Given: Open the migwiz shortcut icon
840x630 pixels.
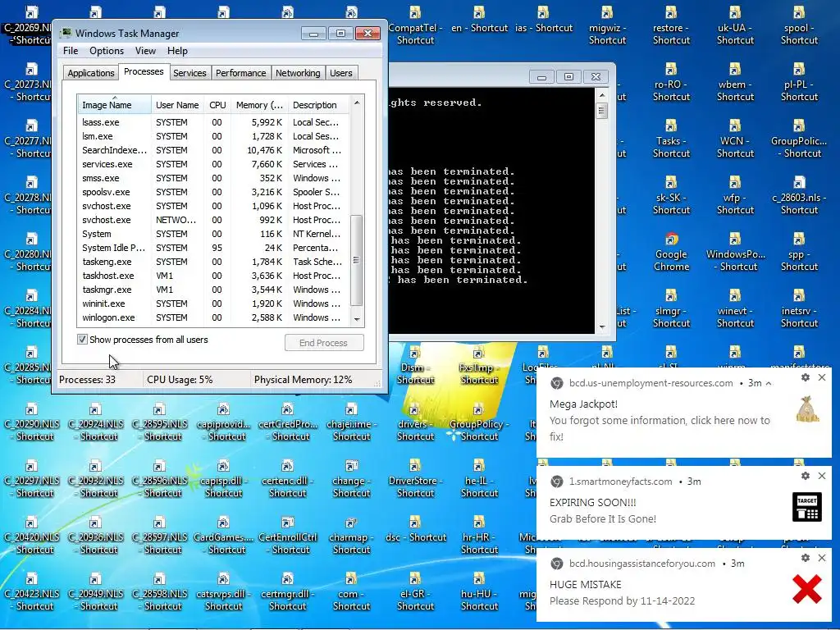Looking at the screenshot, I should pyautogui.click(x=607, y=25).
